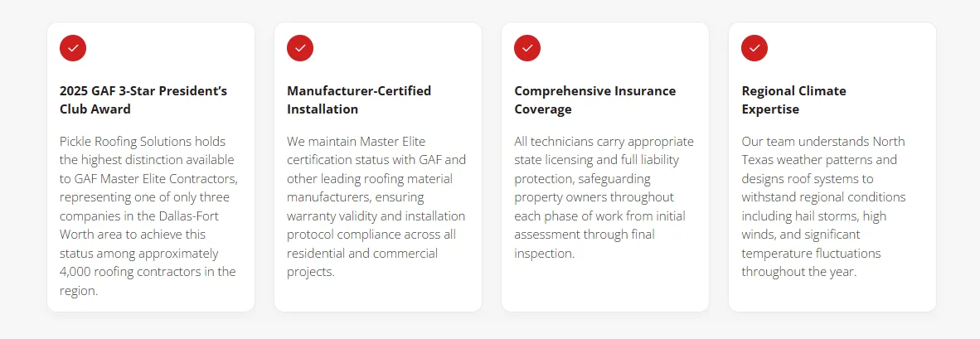
Task: Click the paragraph starting with All technicians carry
Action: tap(604, 197)
